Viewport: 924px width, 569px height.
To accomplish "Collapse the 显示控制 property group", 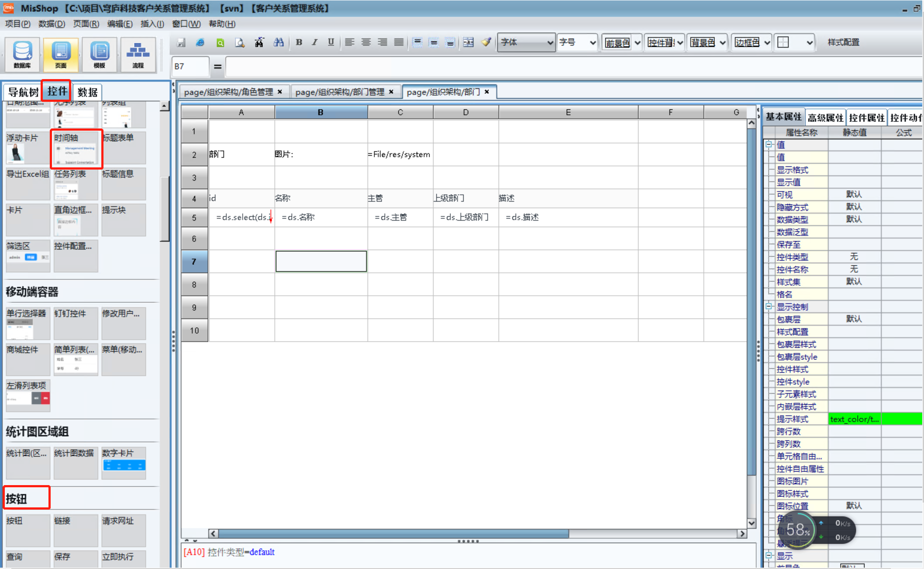I will [x=769, y=306].
